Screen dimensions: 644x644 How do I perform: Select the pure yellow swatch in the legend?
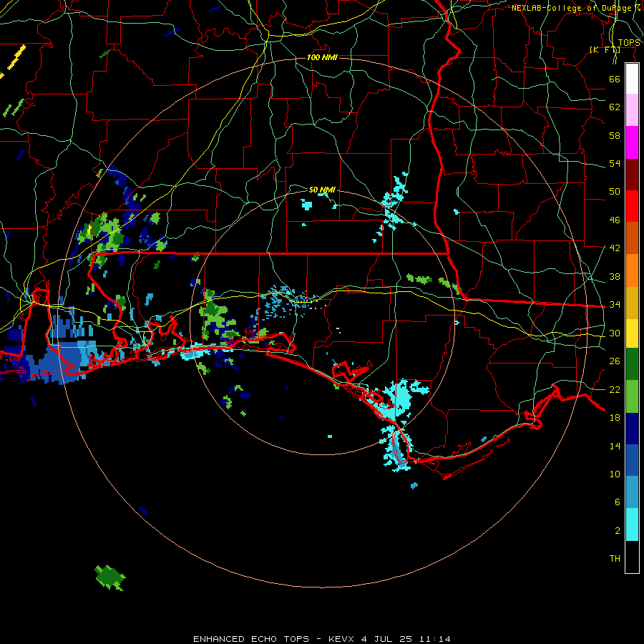click(632, 333)
